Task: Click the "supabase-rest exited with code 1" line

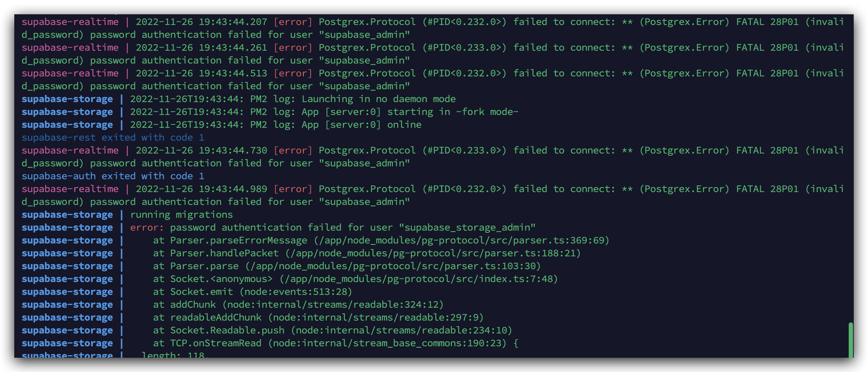Action: click(x=113, y=137)
